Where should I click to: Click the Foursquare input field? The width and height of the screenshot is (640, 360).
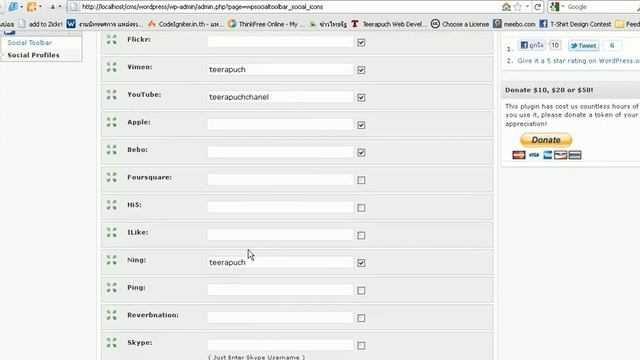click(280, 180)
